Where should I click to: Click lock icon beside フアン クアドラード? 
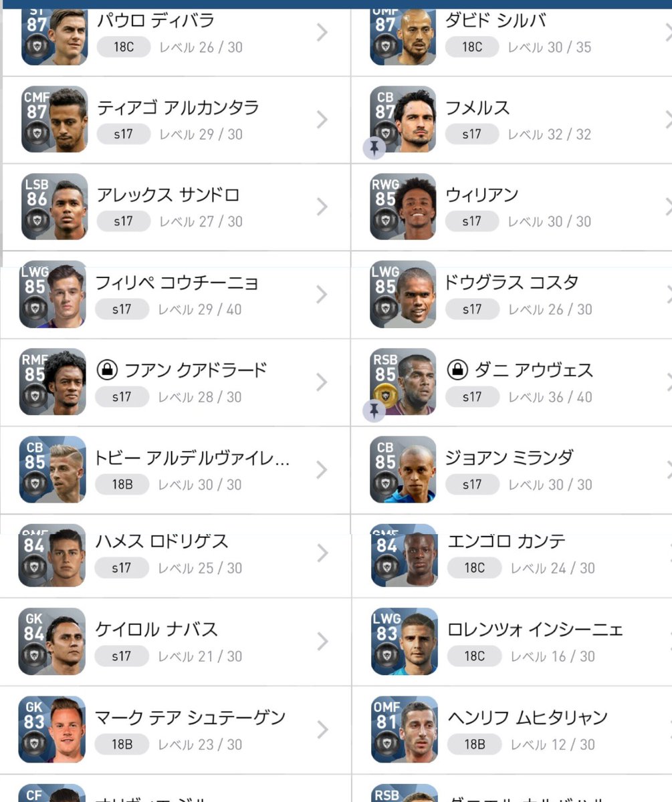click(106, 370)
